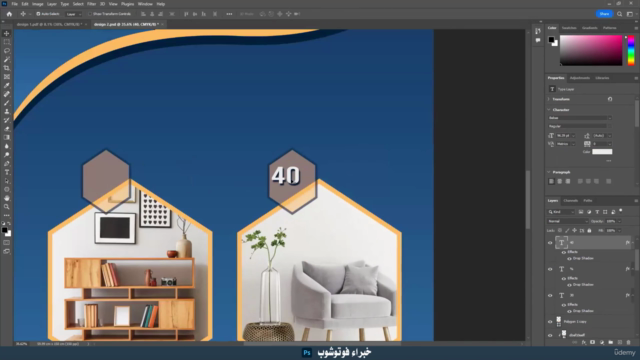
Task: Click the text Color swatch in Character
Action: (602, 152)
